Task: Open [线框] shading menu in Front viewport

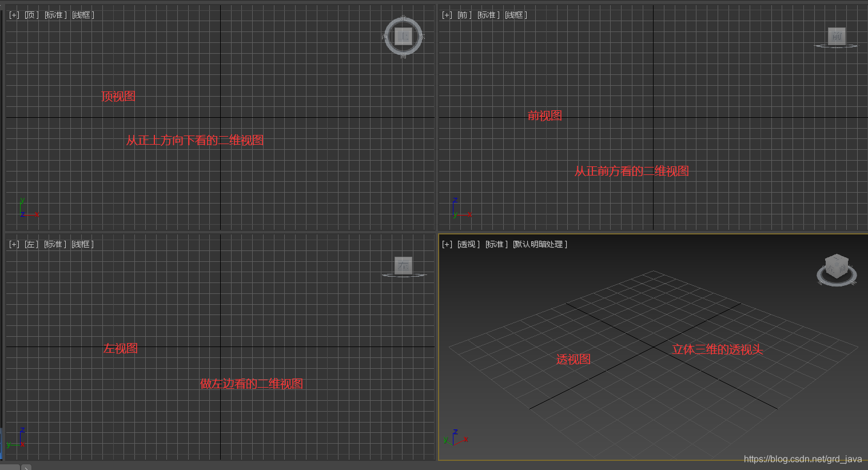Action: point(516,15)
